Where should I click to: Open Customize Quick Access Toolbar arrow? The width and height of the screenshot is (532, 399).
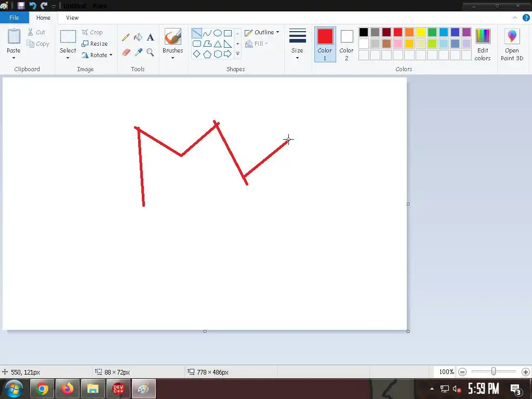click(x=54, y=6)
